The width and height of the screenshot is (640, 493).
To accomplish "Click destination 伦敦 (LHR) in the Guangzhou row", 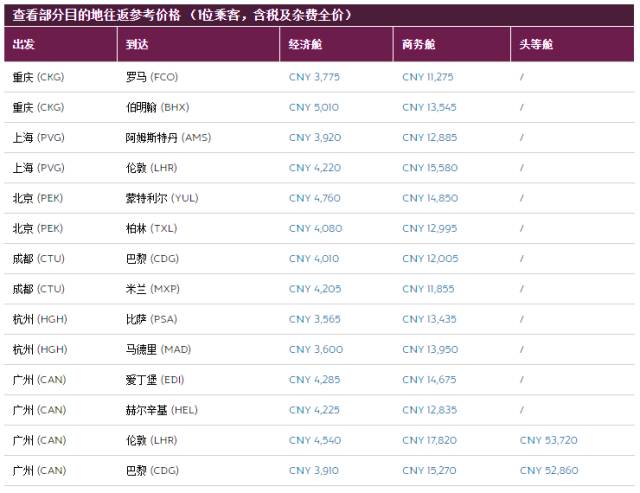I will pos(151,440).
